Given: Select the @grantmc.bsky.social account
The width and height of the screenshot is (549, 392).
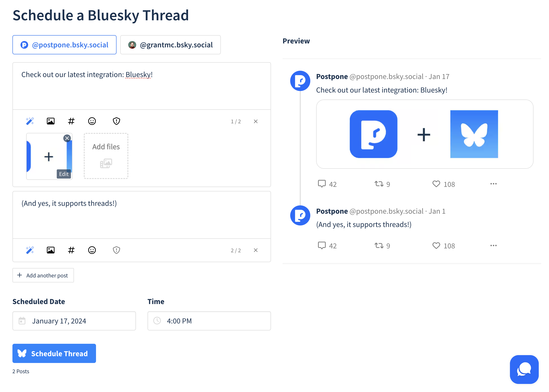Looking at the screenshot, I should 170,45.
